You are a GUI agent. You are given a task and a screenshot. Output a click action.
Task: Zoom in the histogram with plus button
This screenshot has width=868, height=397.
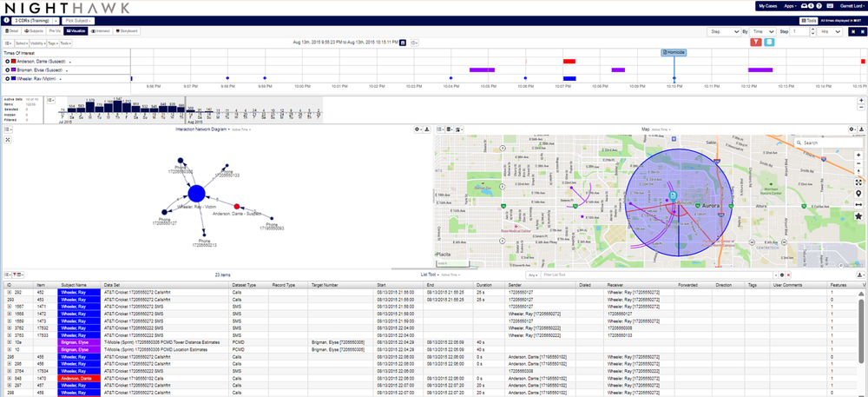pos(861,100)
